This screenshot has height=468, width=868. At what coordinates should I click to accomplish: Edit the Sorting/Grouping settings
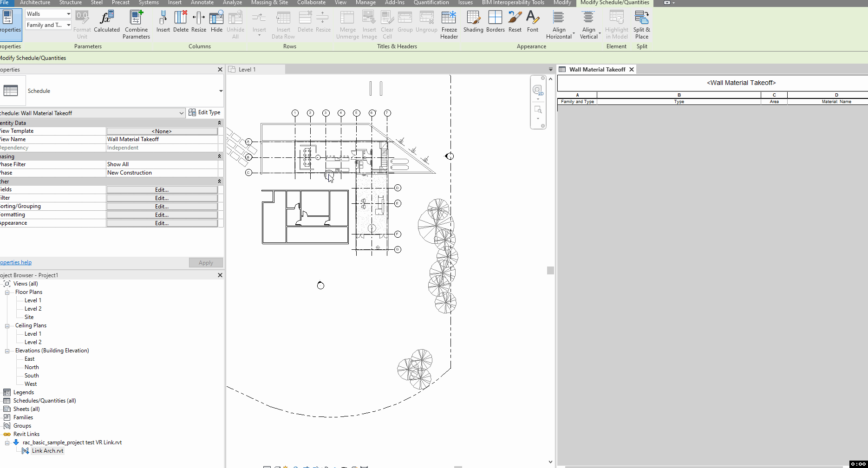(x=161, y=206)
